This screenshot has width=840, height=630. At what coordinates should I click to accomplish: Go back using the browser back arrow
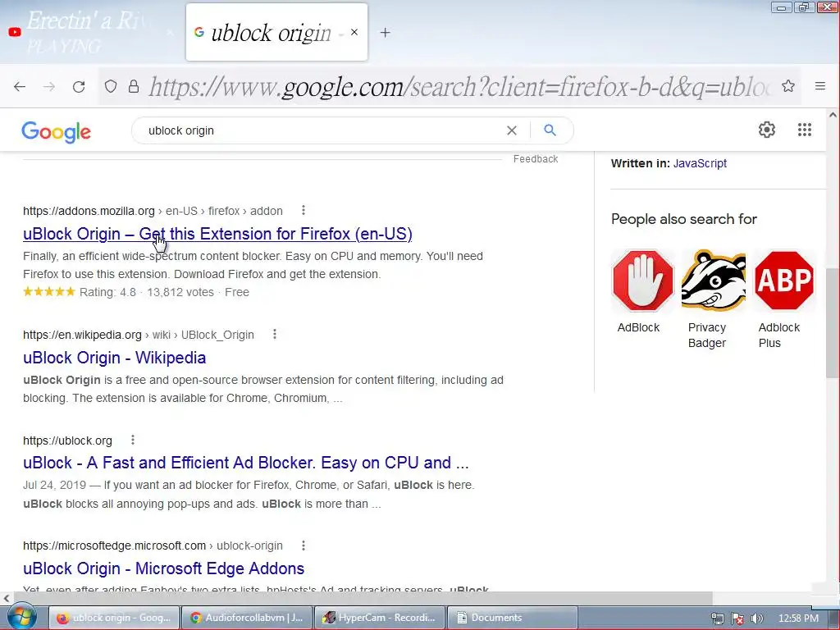coord(20,86)
